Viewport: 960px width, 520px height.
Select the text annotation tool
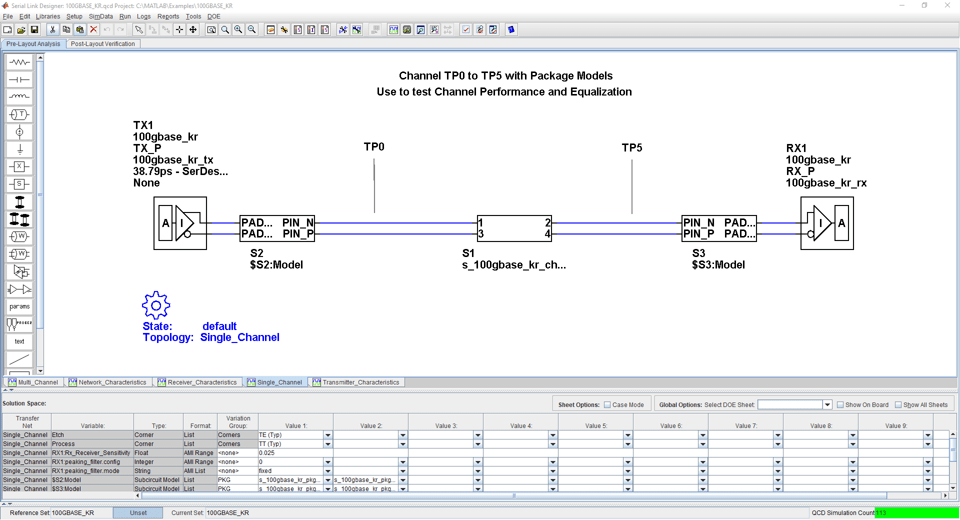point(19,341)
